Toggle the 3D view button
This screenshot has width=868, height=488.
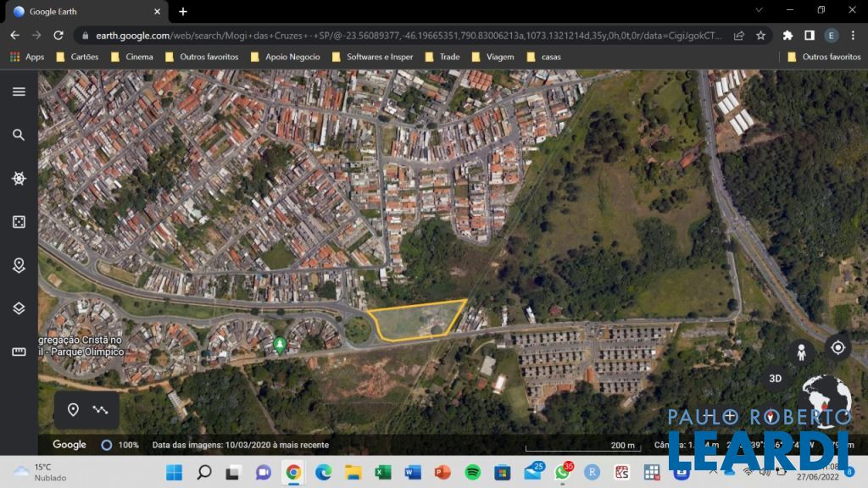(775, 379)
